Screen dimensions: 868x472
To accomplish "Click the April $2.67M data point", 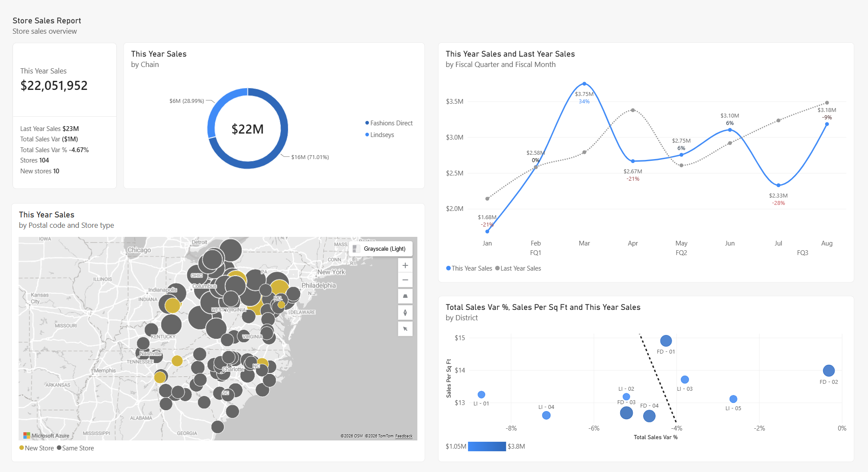I will (633, 161).
